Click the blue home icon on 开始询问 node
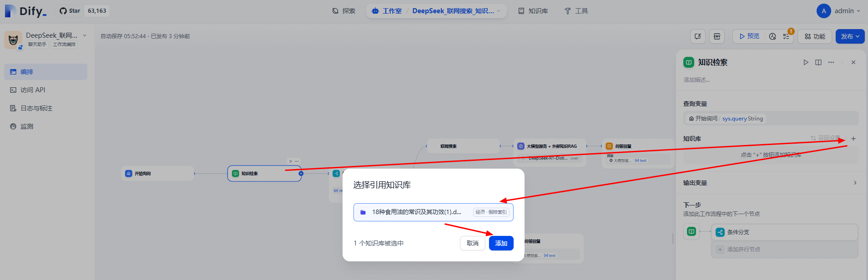This screenshot has width=868, height=280. (x=129, y=173)
